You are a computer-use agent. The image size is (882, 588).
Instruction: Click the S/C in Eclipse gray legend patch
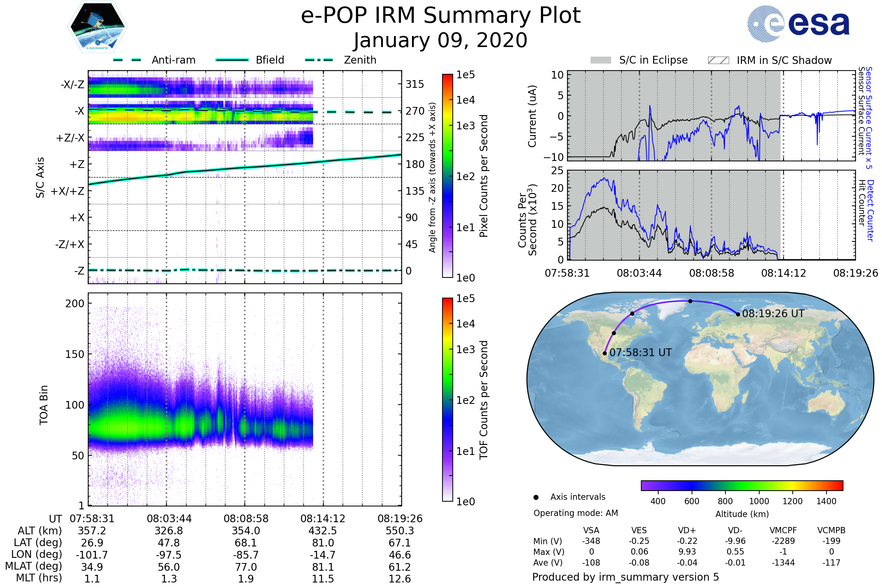(601, 60)
